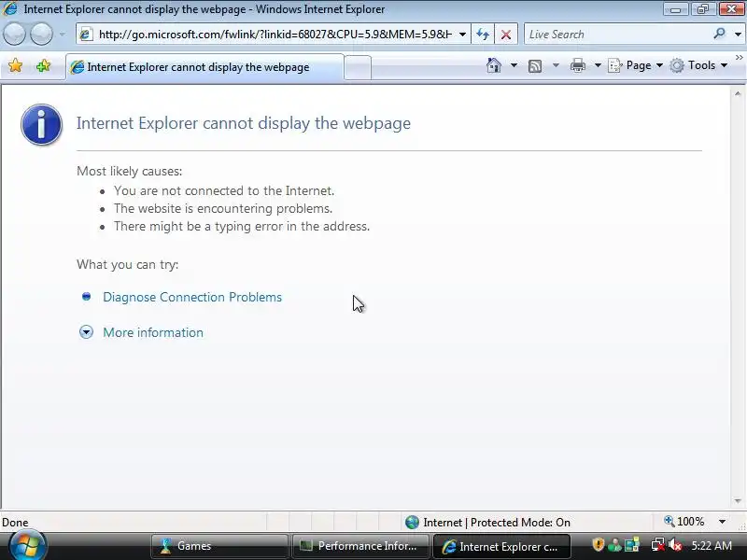
Task: Click the security shield tray icon
Action: pos(598,544)
